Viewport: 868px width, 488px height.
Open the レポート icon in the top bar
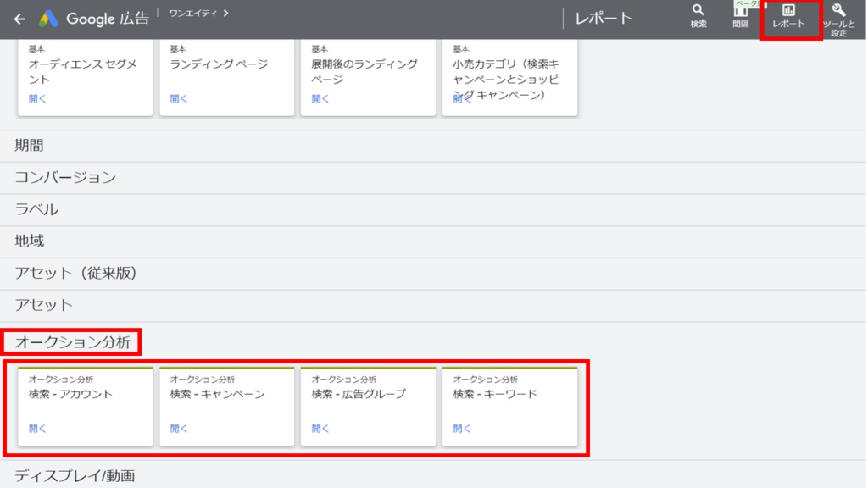[x=789, y=17]
